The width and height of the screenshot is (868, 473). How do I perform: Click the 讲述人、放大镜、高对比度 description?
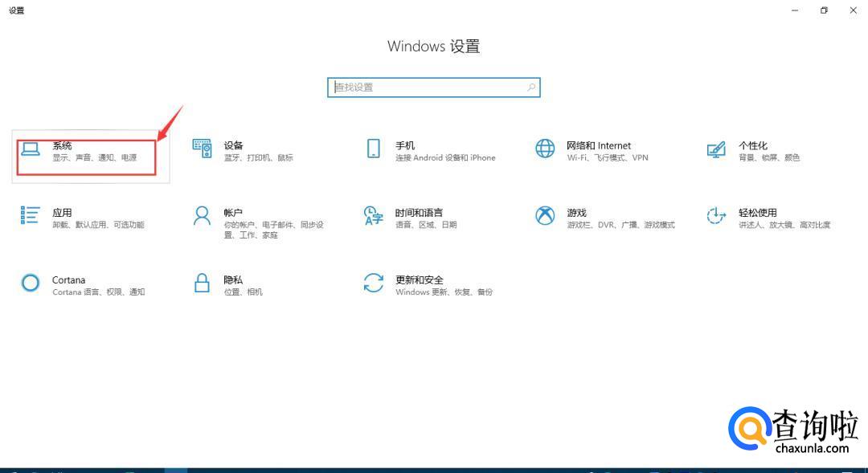784,225
